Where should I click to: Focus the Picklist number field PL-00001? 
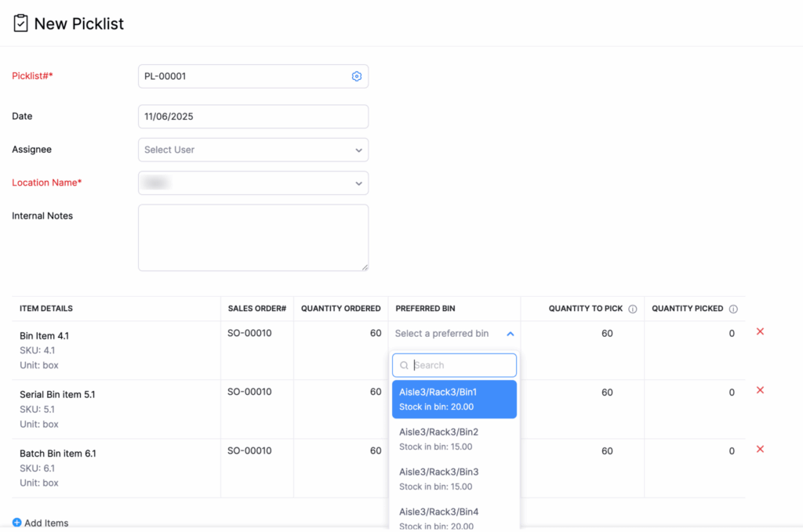click(253, 76)
